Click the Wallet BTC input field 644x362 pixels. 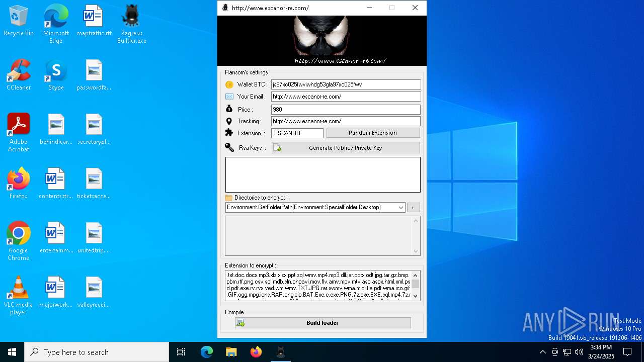click(x=346, y=84)
